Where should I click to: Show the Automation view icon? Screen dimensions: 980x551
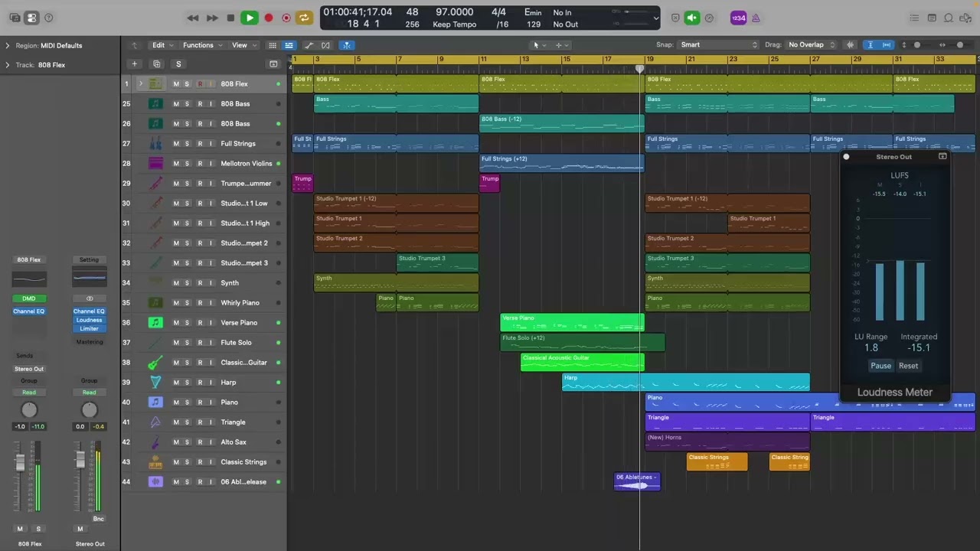[x=309, y=45]
